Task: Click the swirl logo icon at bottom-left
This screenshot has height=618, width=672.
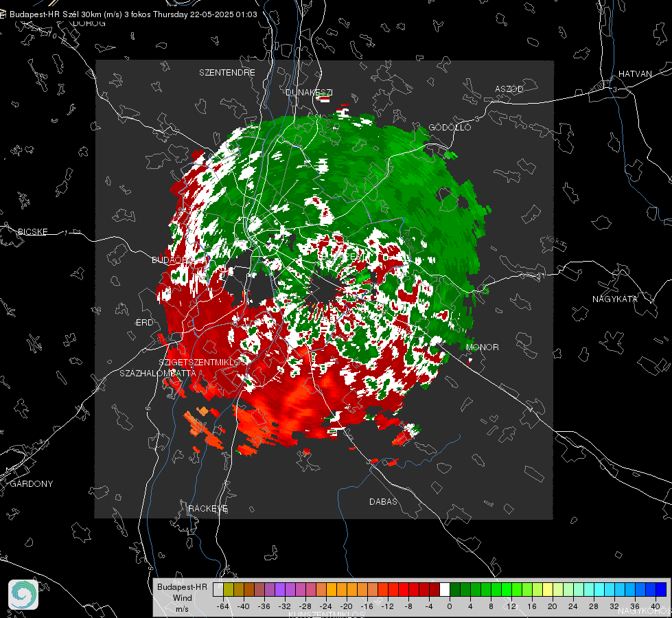Action: pos(23,595)
